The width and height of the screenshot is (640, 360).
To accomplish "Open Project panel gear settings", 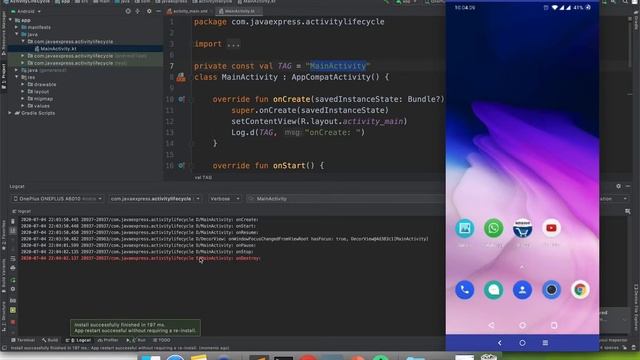I will click(x=149, y=11).
